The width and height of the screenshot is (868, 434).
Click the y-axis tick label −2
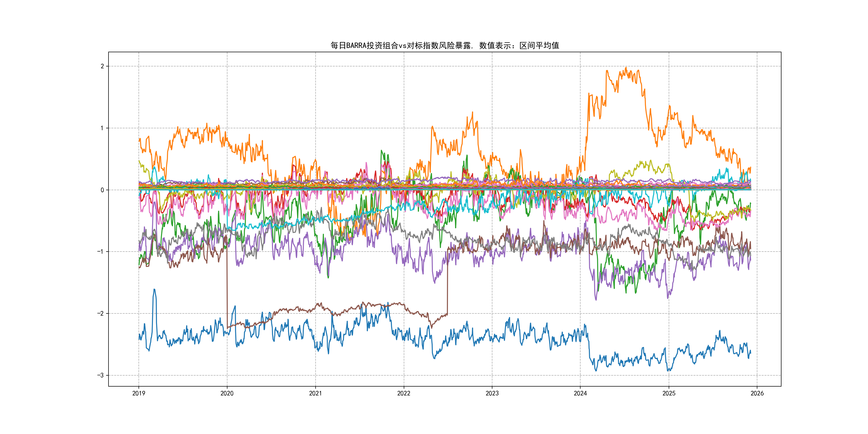click(100, 314)
